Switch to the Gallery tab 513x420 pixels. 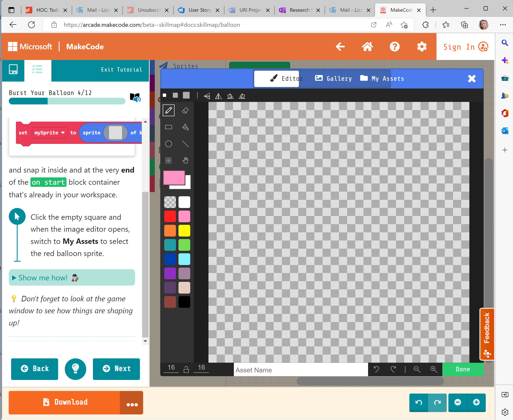(333, 78)
